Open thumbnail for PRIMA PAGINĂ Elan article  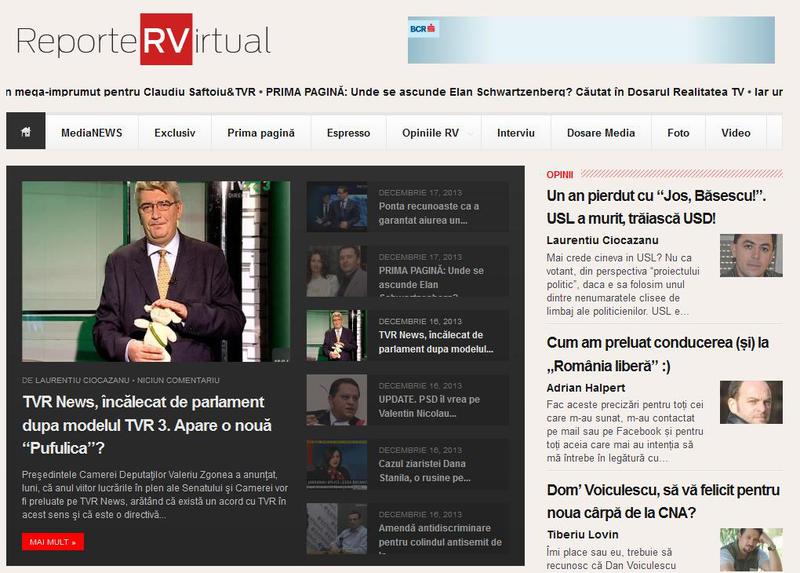pos(337,271)
